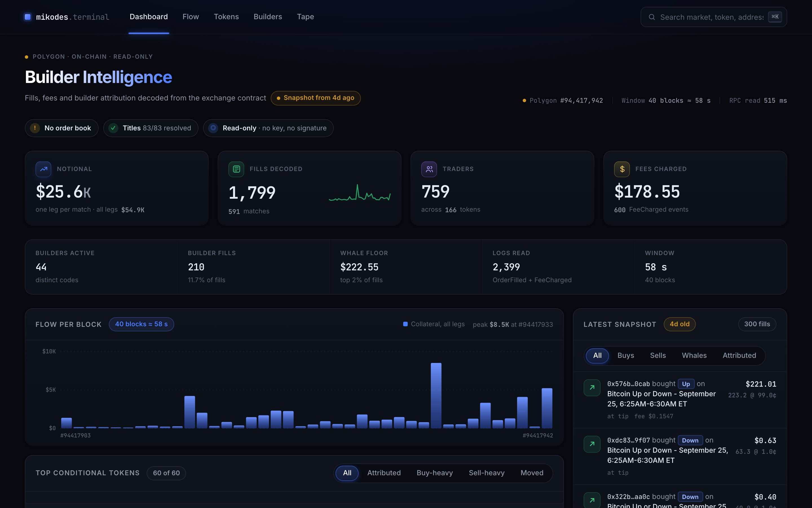Open the Flow nav tab

(191, 17)
